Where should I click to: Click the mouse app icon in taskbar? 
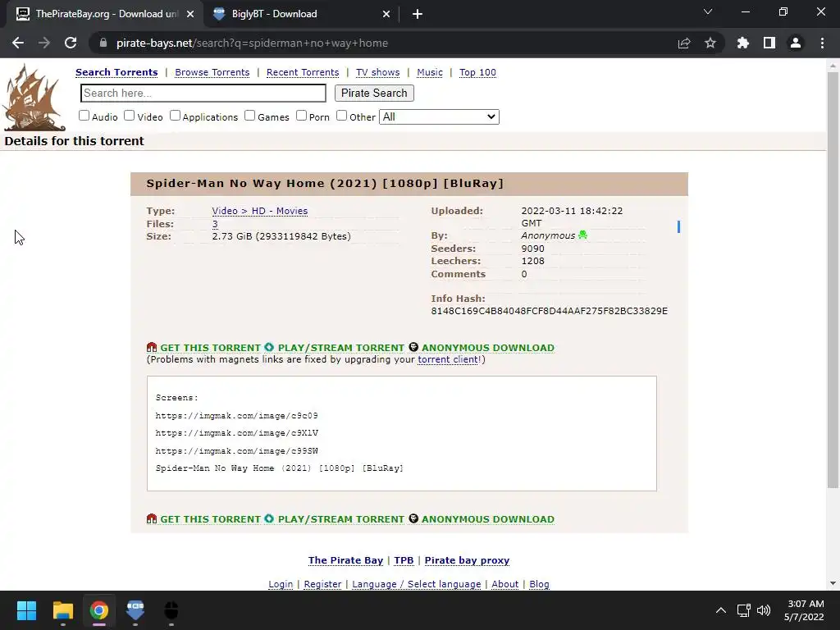[171, 610]
